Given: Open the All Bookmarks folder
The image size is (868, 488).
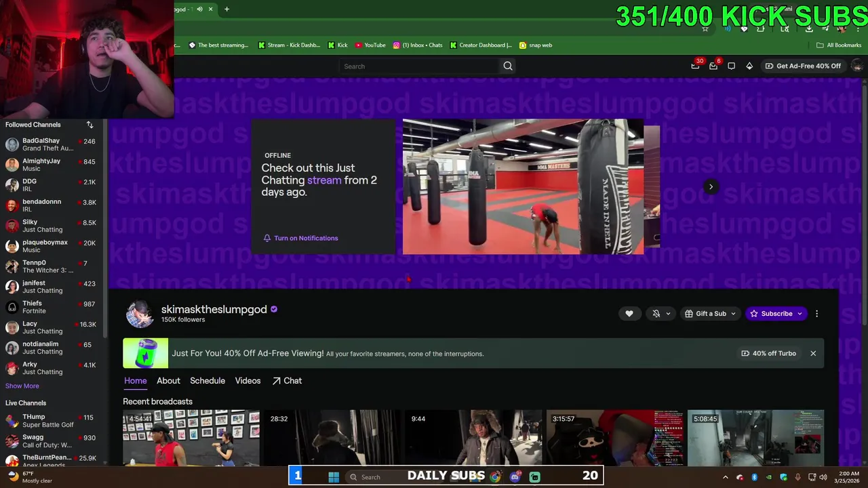Looking at the screenshot, I should click(839, 45).
